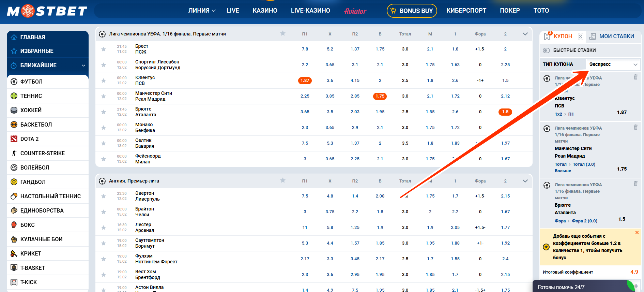Viewport: 644px width, 292px height.
Task: Collapse the England Premier League section
Action: point(525,181)
